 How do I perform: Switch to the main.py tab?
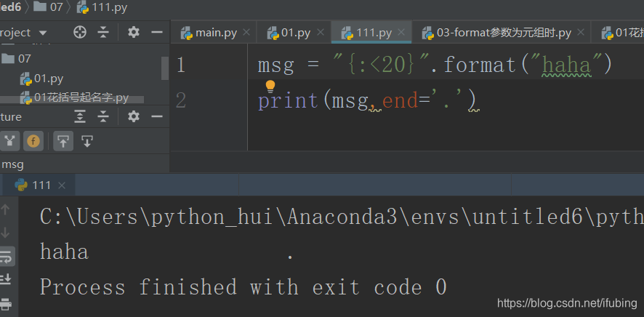point(216,33)
